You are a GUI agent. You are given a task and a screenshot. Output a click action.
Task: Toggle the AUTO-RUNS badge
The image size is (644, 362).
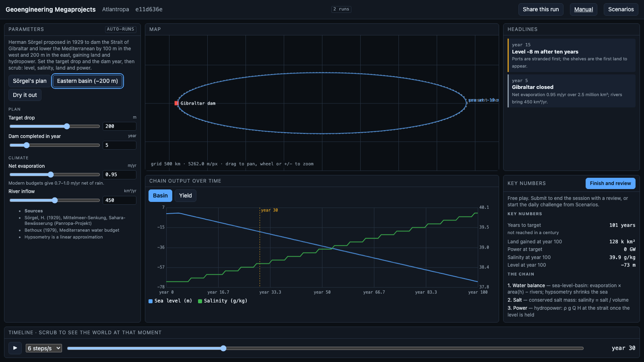(x=120, y=29)
